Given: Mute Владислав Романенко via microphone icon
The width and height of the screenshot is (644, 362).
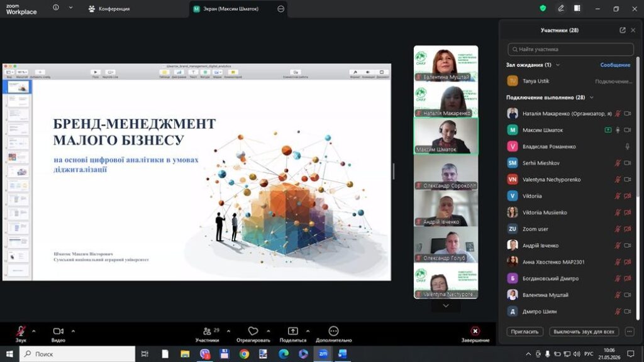Looking at the screenshot, I should [627, 146].
